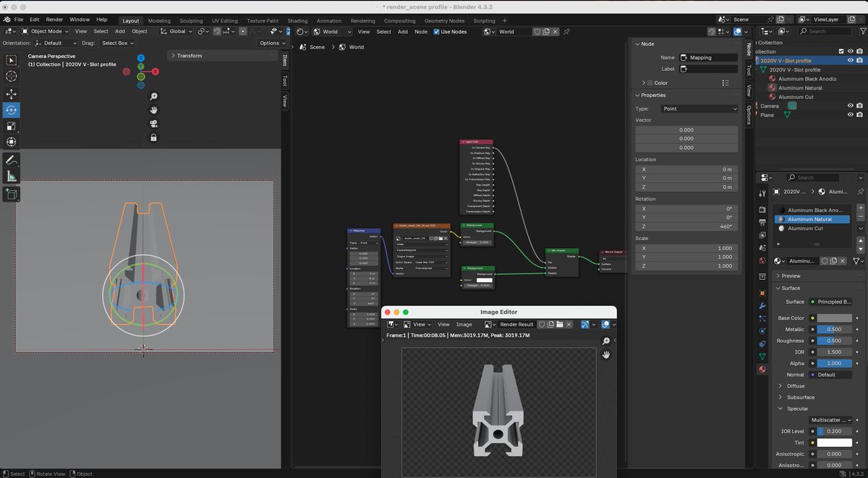
Task: Click the fake user shield icon for World
Action: click(x=537, y=32)
